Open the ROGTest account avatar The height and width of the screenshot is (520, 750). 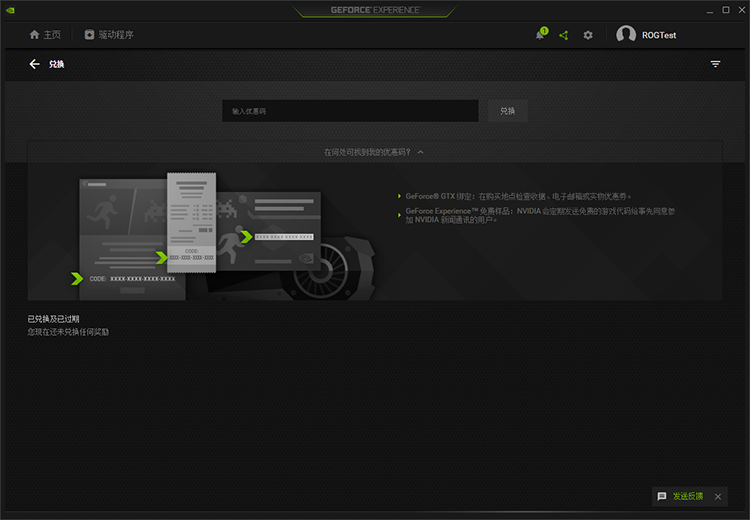click(x=626, y=34)
